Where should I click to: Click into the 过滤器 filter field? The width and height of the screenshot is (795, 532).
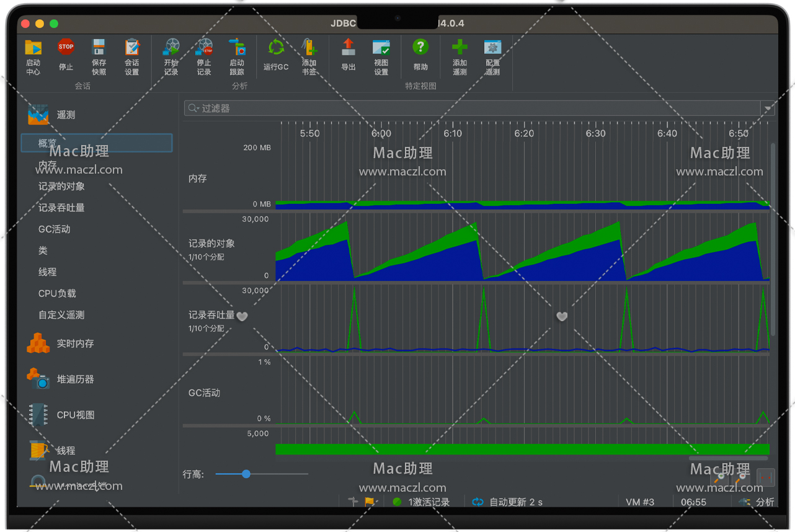[x=471, y=109]
